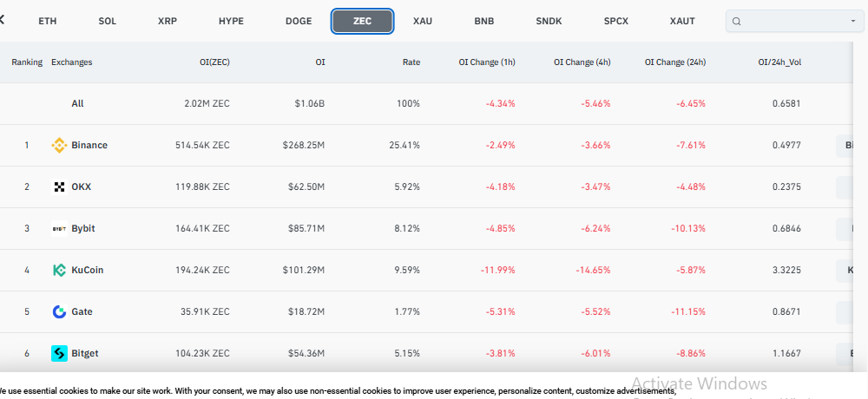Switch to the DOGE coin tab
Image resolution: width=868 pixels, height=399 pixels.
pyautogui.click(x=299, y=22)
